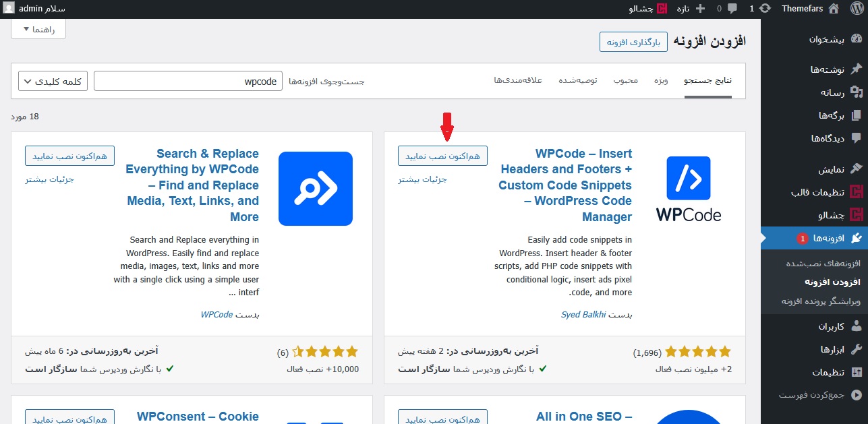
Task: Expand the راهنما help dropdown
Action: click(x=38, y=30)
